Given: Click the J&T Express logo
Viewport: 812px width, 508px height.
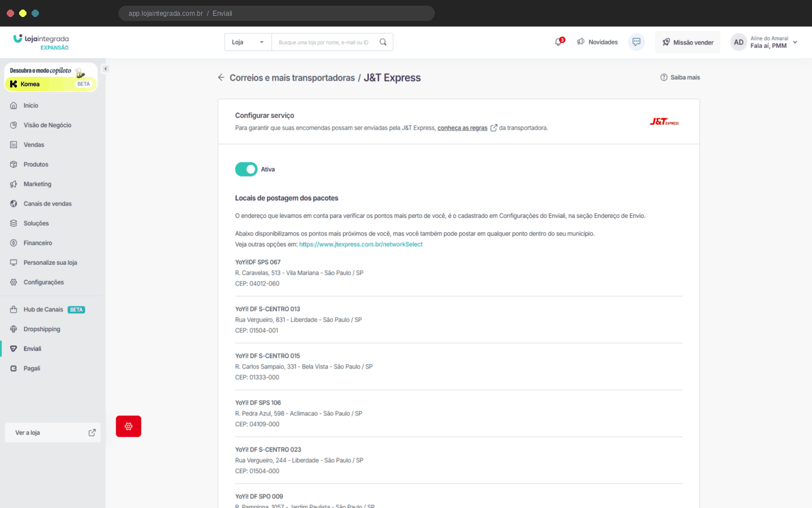Looking at the screenshot, I should pyautogui.click(x=664, y=121).
